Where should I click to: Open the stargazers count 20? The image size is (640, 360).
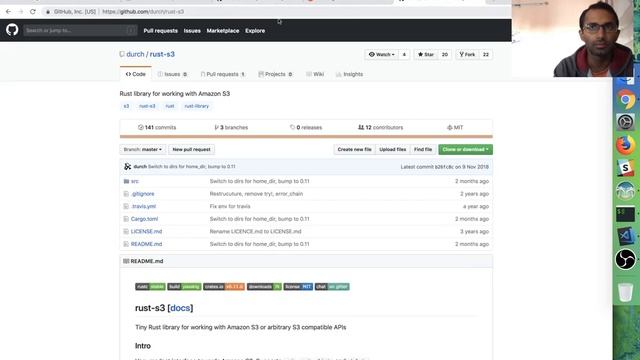click(x=444, y=54)
